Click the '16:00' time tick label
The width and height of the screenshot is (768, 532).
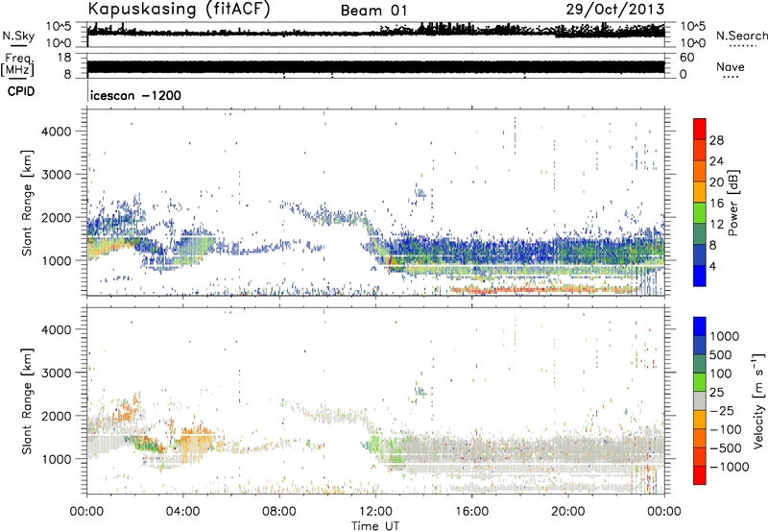tap(471, 512)
